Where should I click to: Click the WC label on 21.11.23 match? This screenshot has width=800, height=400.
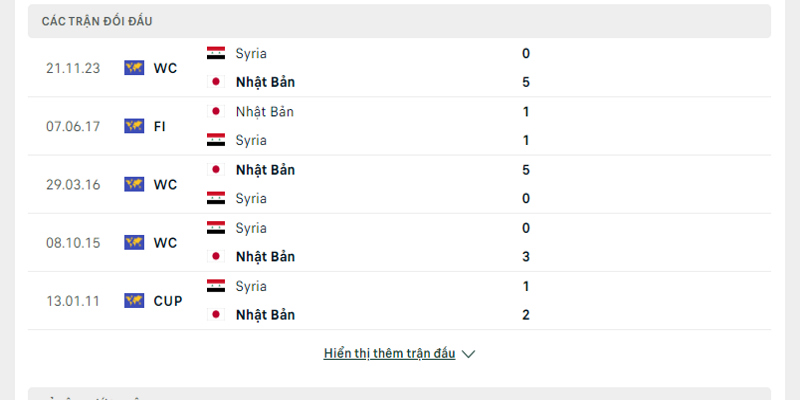coord(165,68)
